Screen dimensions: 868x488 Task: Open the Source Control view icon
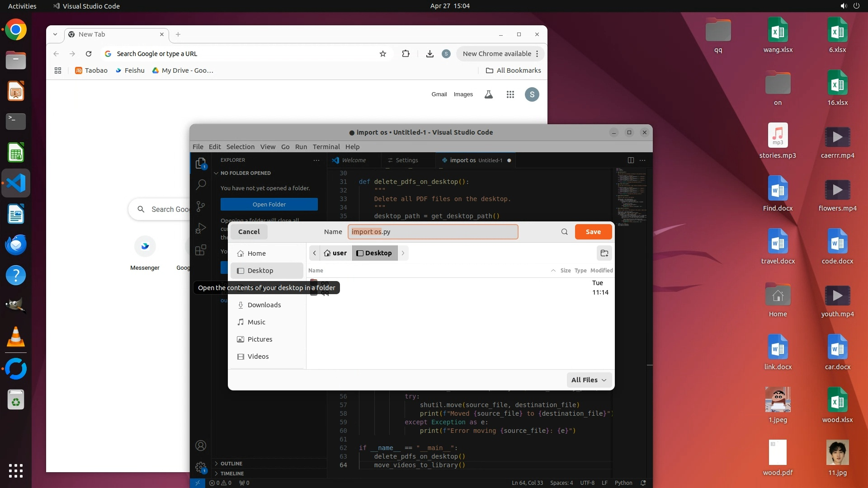pos(201,206)
